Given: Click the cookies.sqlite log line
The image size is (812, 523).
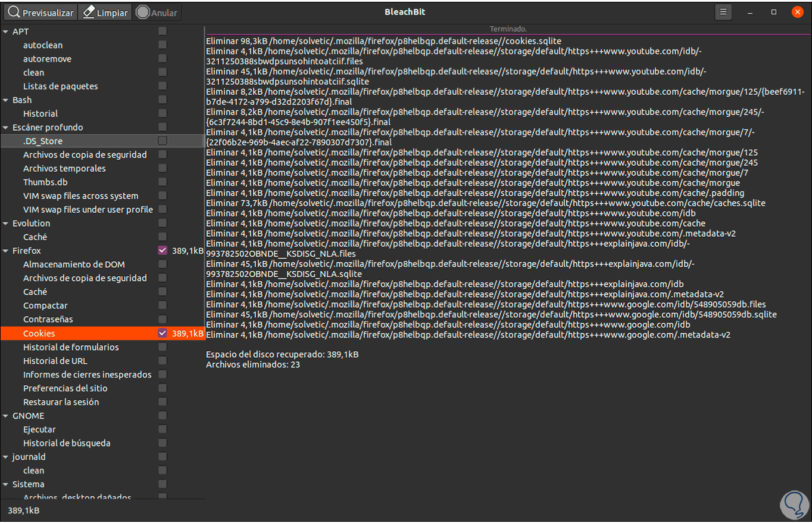Looking at the screenshot, I should coord(383,41).
